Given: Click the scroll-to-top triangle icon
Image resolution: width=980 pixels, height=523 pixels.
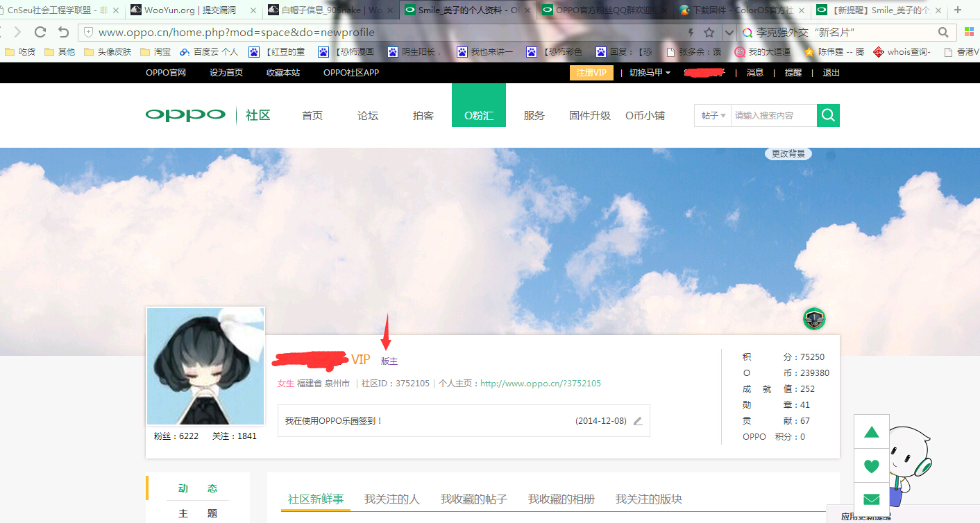Looking at the screenshot, I should (872, 432).
